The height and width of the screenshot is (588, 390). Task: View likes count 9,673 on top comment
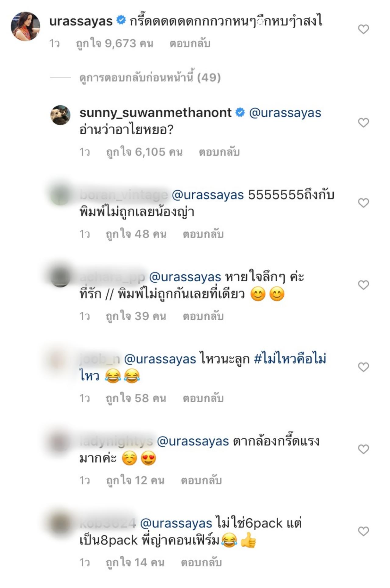[x=115, y=44]
